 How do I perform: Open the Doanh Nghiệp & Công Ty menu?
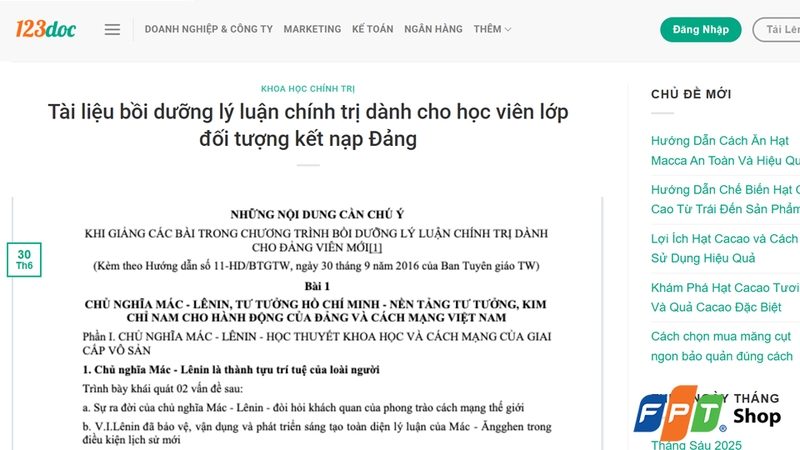[209, 29]
